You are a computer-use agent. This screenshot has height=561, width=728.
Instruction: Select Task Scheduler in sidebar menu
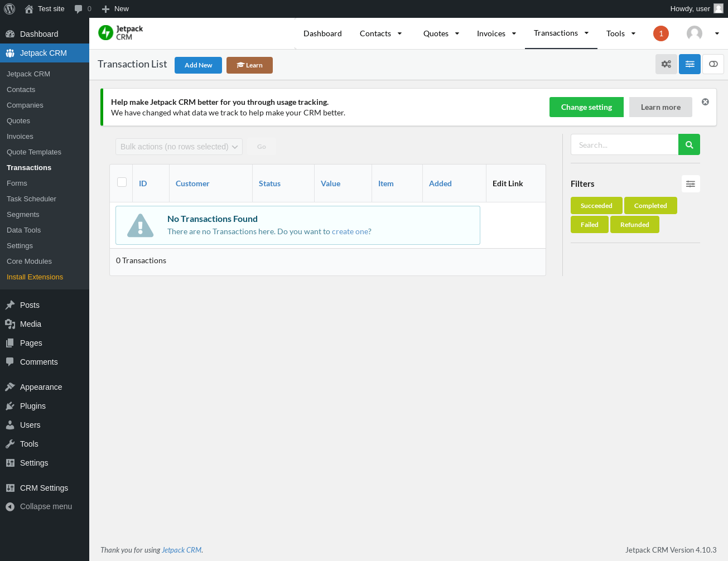coord(31,199)
